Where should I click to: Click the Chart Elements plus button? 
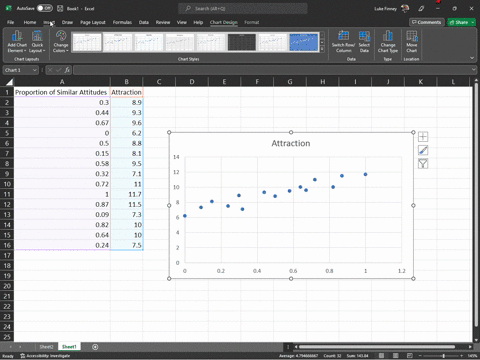423,137
